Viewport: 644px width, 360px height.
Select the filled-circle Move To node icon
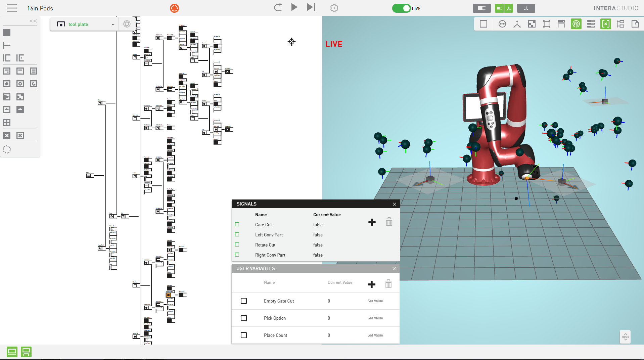(7, 84)
